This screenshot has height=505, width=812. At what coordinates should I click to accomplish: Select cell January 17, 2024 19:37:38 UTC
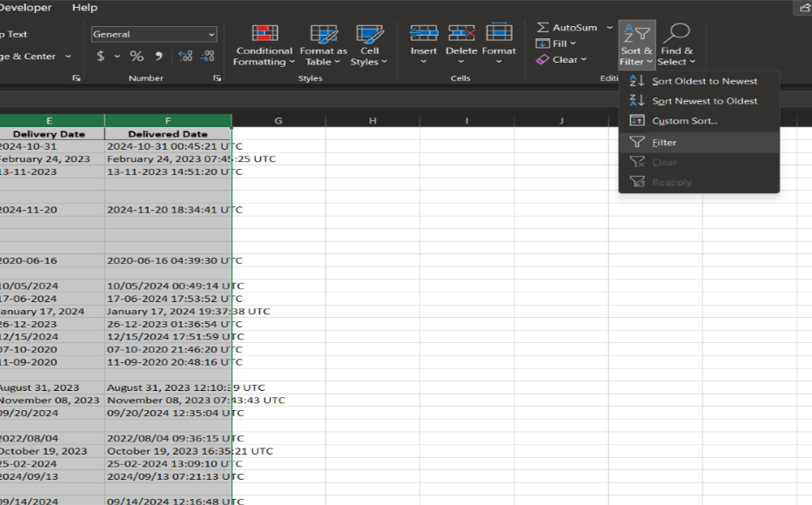click(168, 312)
